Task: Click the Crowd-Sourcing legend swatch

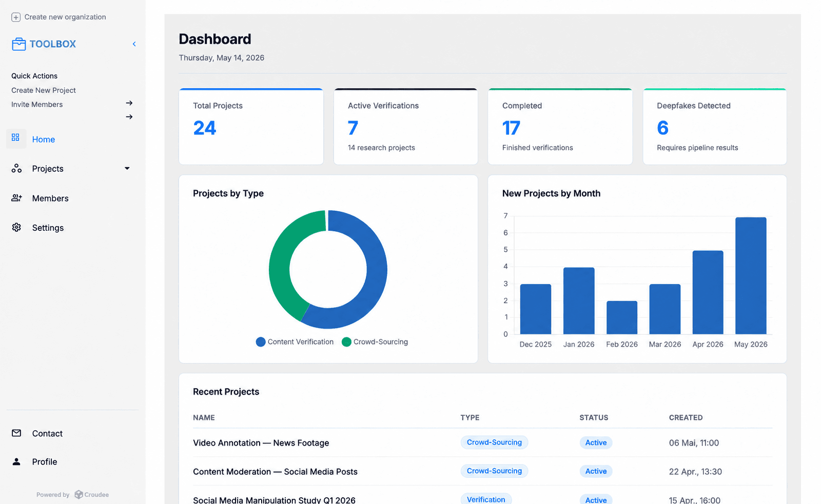Action: click(346, 342)
